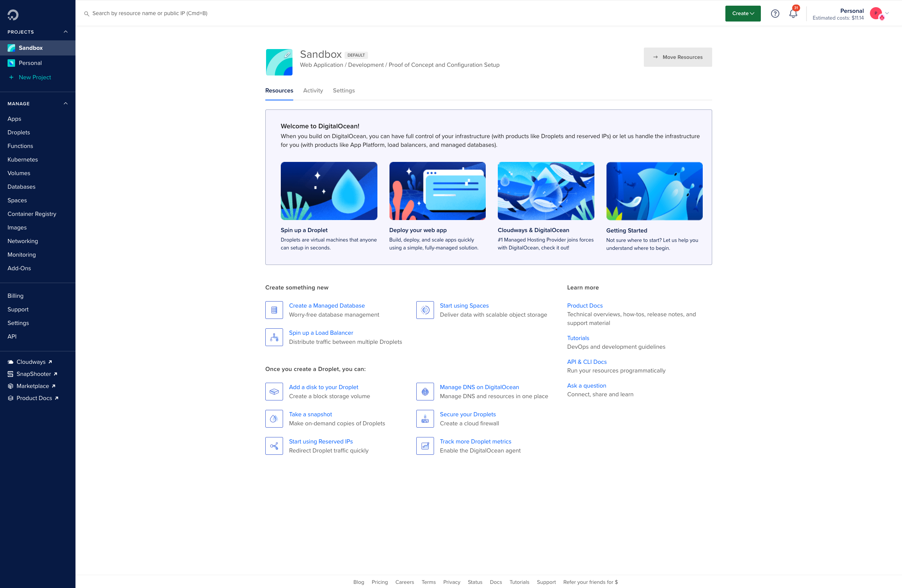Open the Create dropdown button
This screenshot has height=588, width=902.
pyautogui.click(x=743, y=14)
